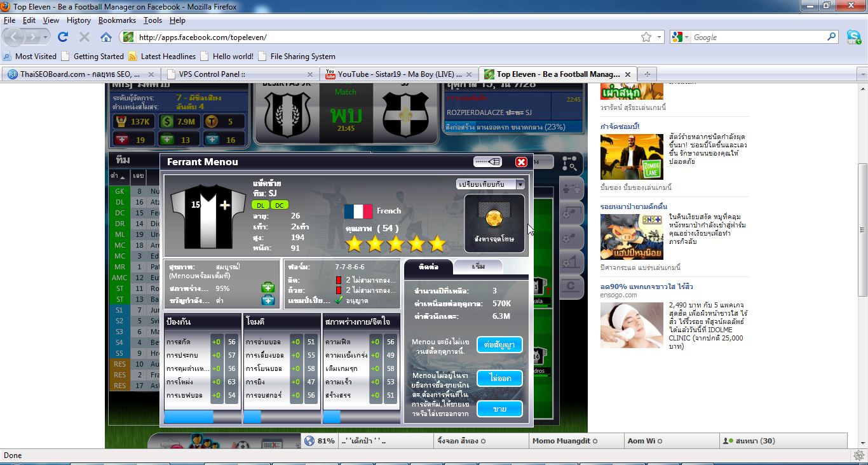Click the attack skills progress bar
Image resolution: width=868 pixels, height=465 pixels.
[x=282, y=417]
